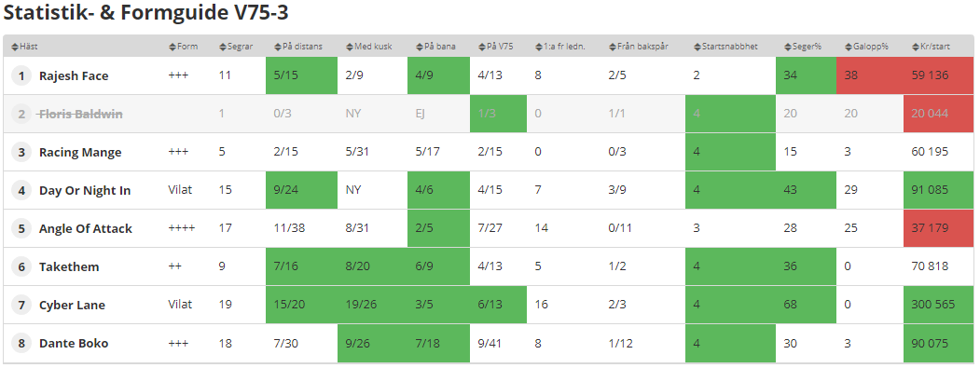The width and height of the screenshot is (980, 368).
Task: Sort by Galopp% column header
Action: click(865, 47)
